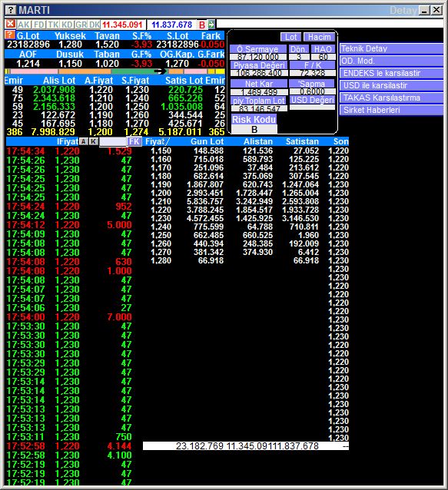Click the small K button near IFiyat
Viewport: 448px width, 490px height.
click(93, 141)
